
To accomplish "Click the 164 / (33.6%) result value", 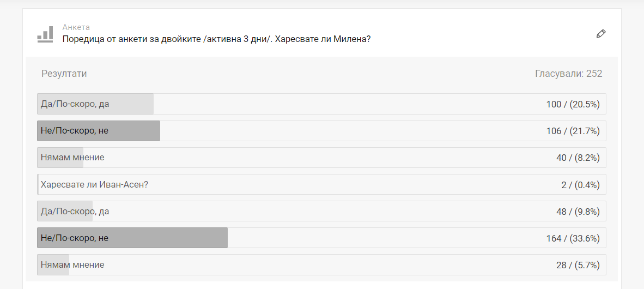I will tap(573, 238).
